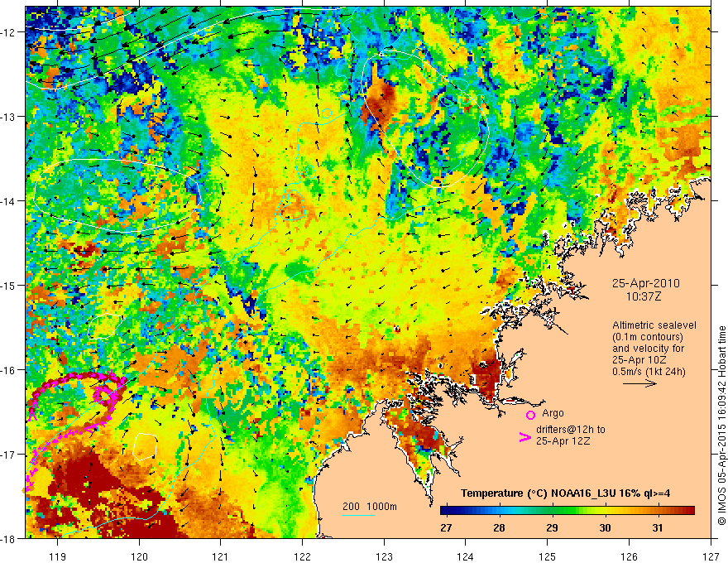728x563 pixels.
Task: Click the 'Argo' legend label
Action: pos(553,413)
